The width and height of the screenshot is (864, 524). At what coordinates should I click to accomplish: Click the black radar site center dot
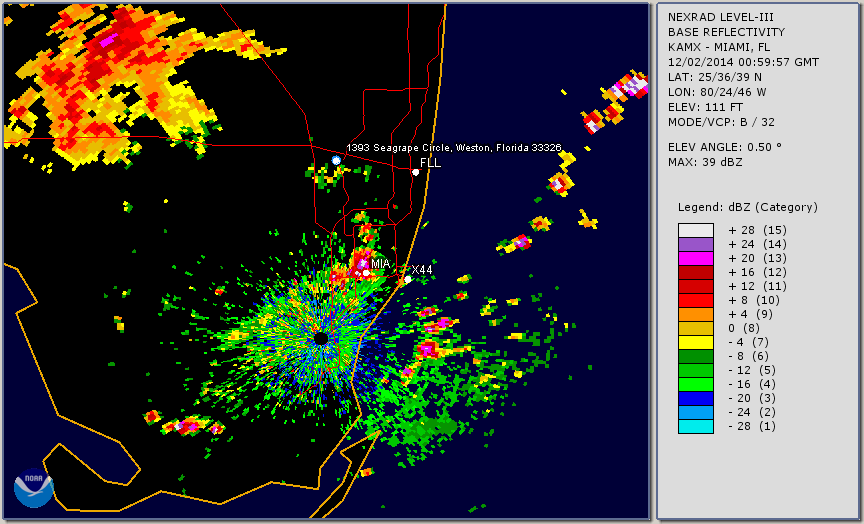pyautogui.click(x=321, y=338)
